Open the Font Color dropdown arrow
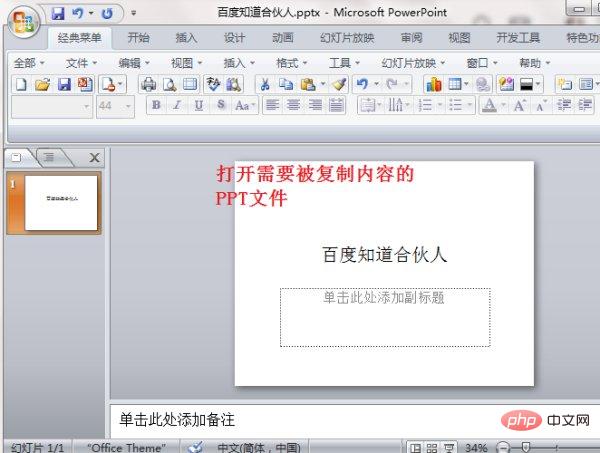The width and height of the screenshot is (600, 453). [504, 105]
